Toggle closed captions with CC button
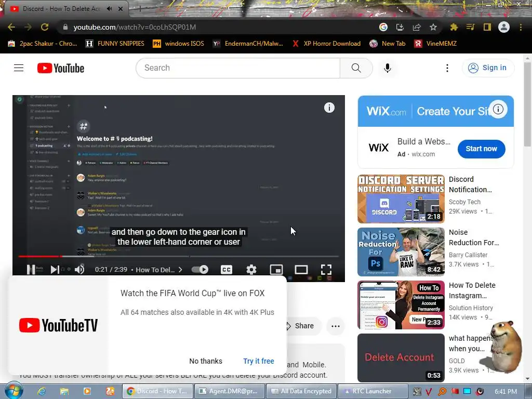This screenshot has height=399, width=532. point(227,270)
